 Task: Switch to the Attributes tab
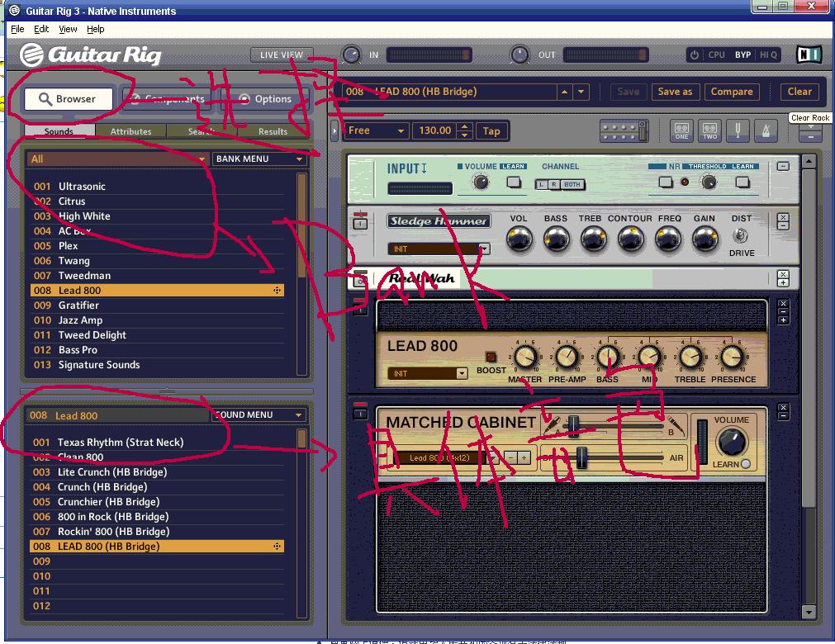(130, 131)
